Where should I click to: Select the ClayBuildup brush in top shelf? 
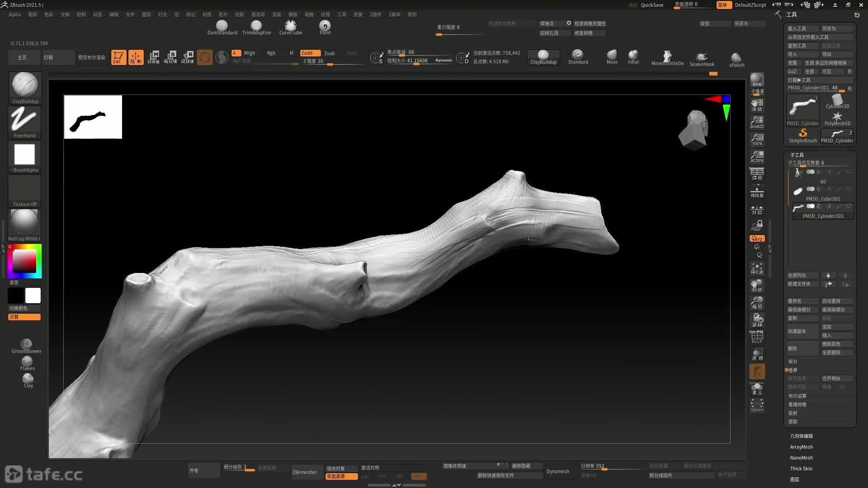[x=543, y=57]
